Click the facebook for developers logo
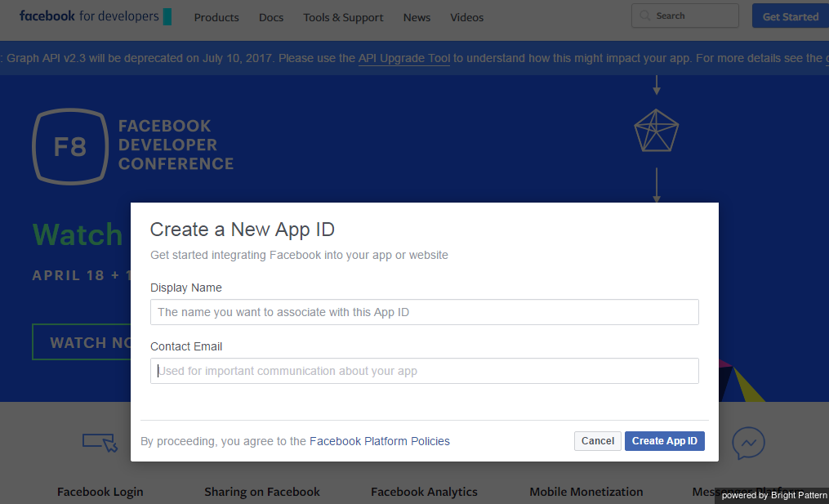 click(96, 16)
